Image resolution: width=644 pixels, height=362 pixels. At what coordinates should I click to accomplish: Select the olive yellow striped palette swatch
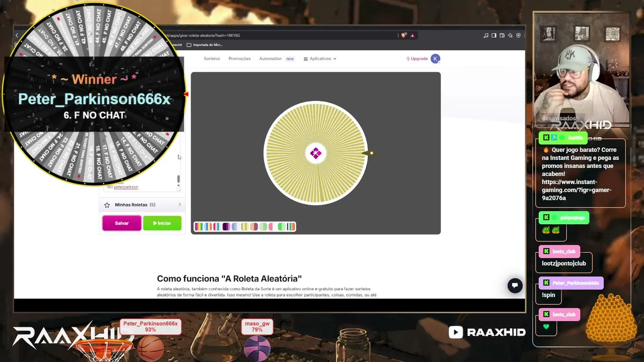click(x=244, y=227)
